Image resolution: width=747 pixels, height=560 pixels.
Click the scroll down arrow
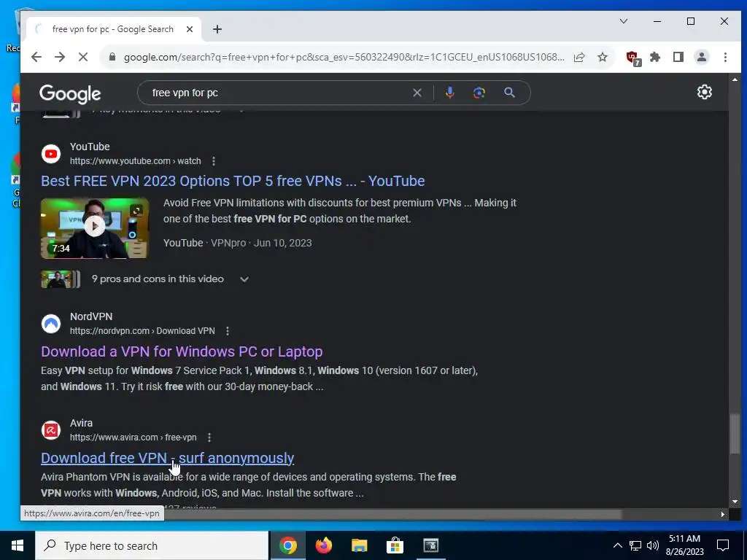click(735, 502)
